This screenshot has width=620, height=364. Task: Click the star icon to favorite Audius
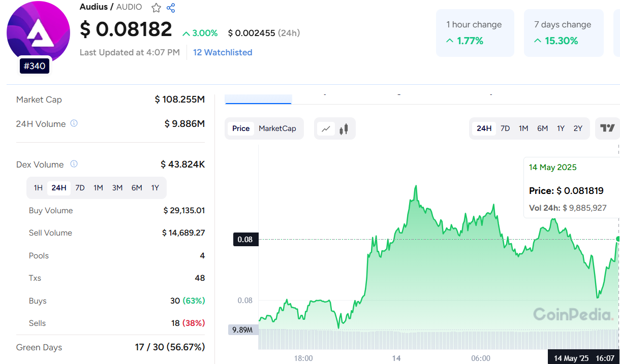pos(156,8)
